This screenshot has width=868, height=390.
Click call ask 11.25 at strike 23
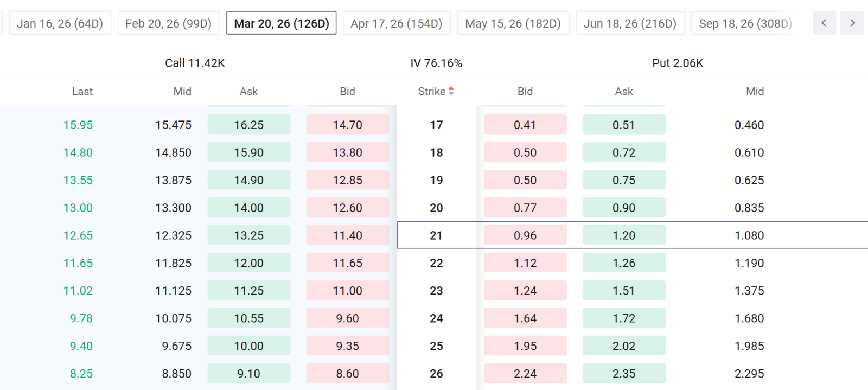[249, 291]
